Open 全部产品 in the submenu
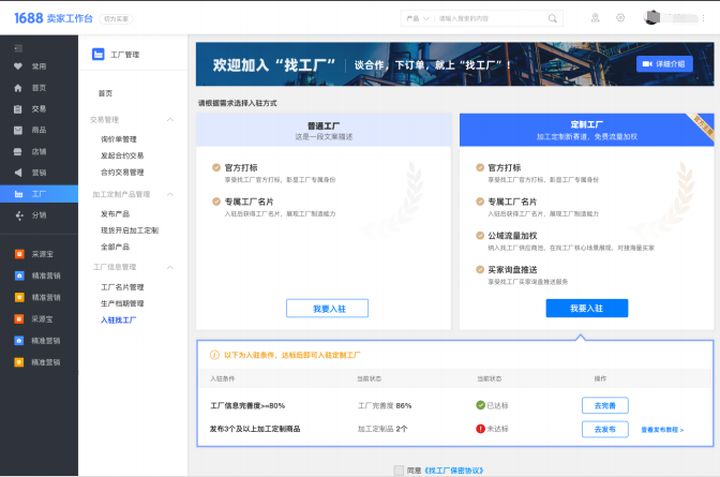The height and width of the screenshot is (477, 720). pyautogui.click(x=115, y=247)
